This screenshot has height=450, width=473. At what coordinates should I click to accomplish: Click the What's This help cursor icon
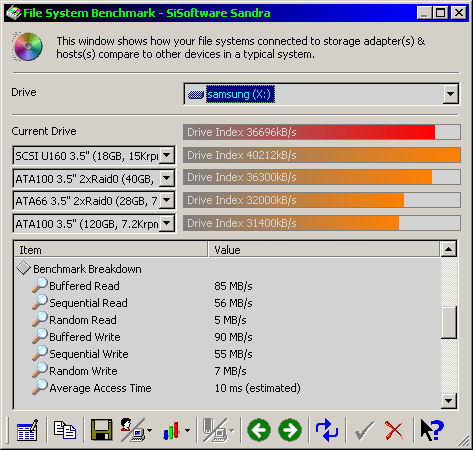(x=432, y=430)
